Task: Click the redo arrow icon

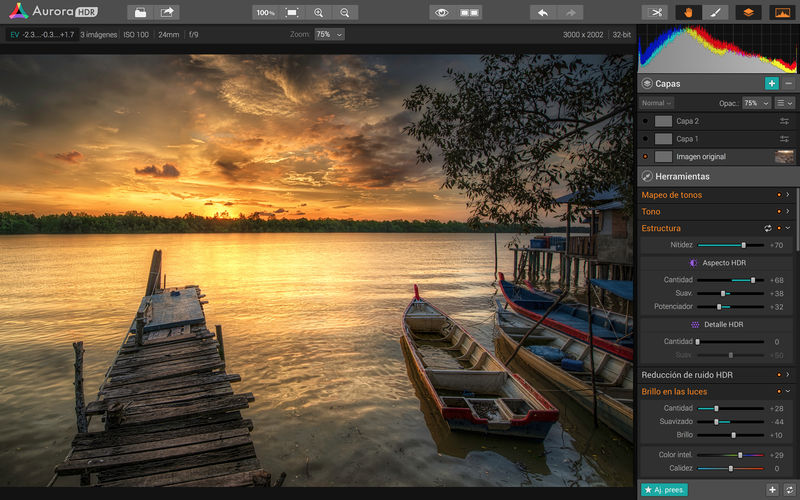Action: (570, 12)
